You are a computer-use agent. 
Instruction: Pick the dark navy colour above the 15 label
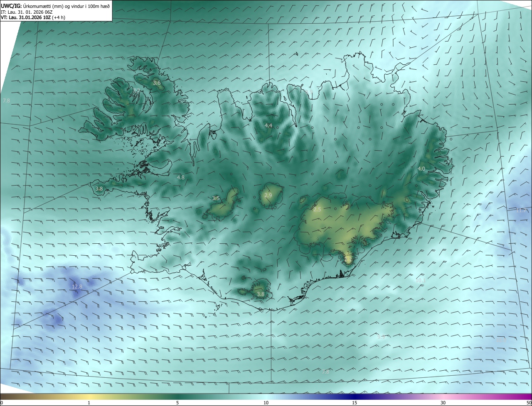click(355, 396)
